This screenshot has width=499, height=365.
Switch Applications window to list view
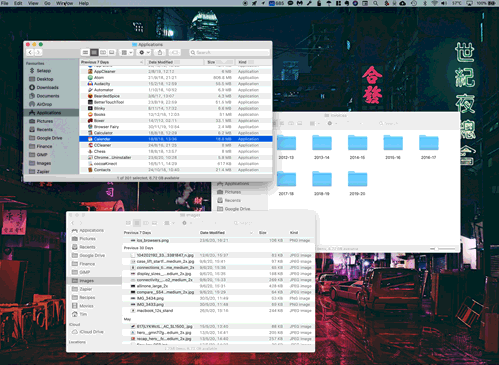(94, 52)
